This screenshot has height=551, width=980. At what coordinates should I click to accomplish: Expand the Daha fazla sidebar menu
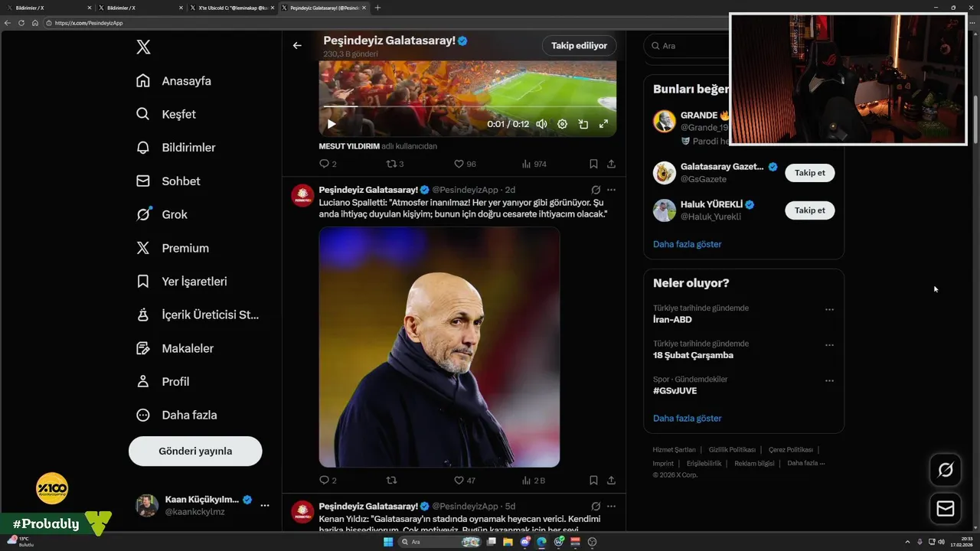(x=177, y=415)
